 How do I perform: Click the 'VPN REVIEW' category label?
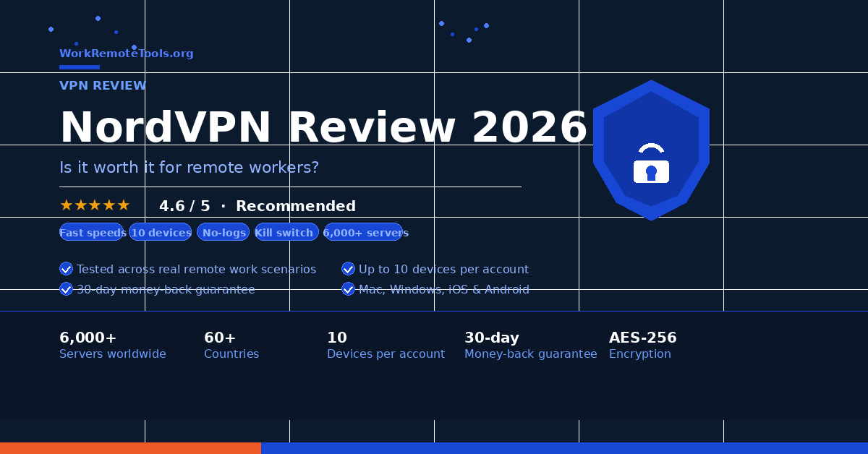click(103, 85)
